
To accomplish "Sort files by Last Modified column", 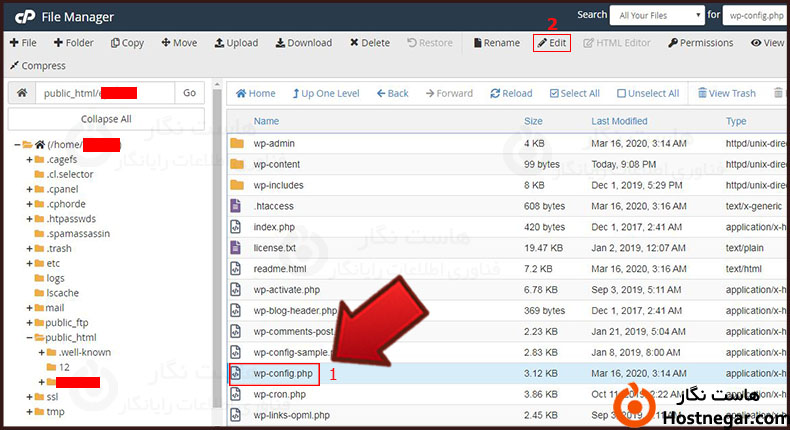I will [619, 121].
